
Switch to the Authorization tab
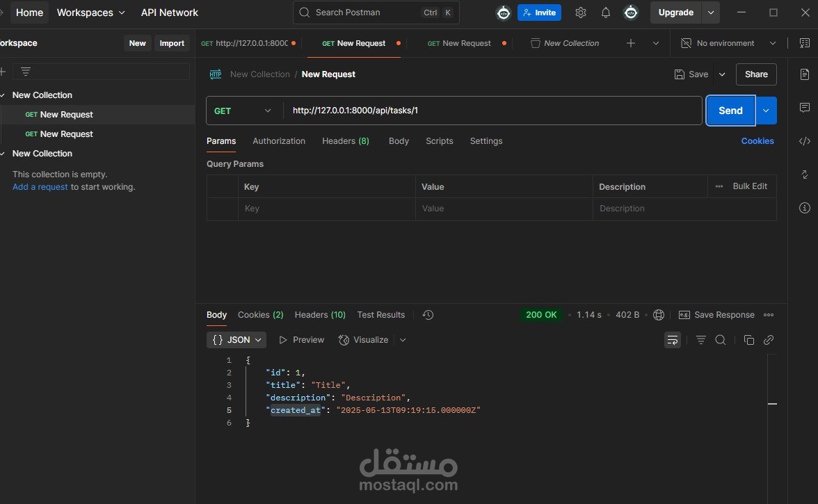(278, 140)
